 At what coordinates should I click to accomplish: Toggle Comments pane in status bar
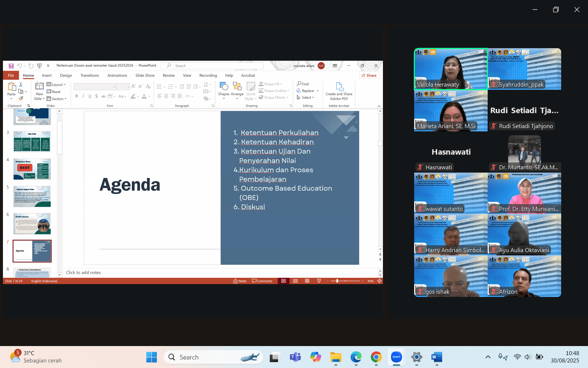click(x=262, y=281)
